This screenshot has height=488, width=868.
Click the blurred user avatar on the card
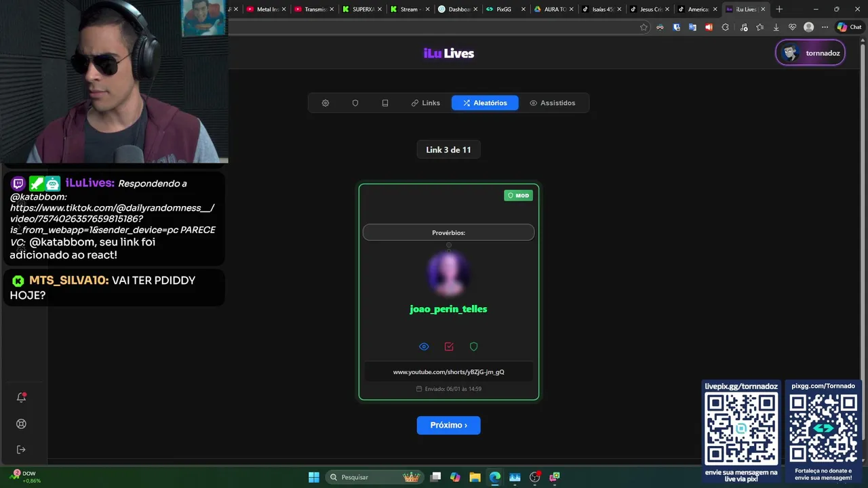click(448, 273)
